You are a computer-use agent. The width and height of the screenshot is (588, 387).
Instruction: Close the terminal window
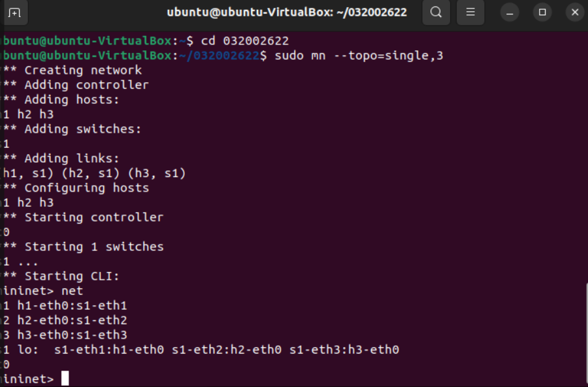pos(574,12)
